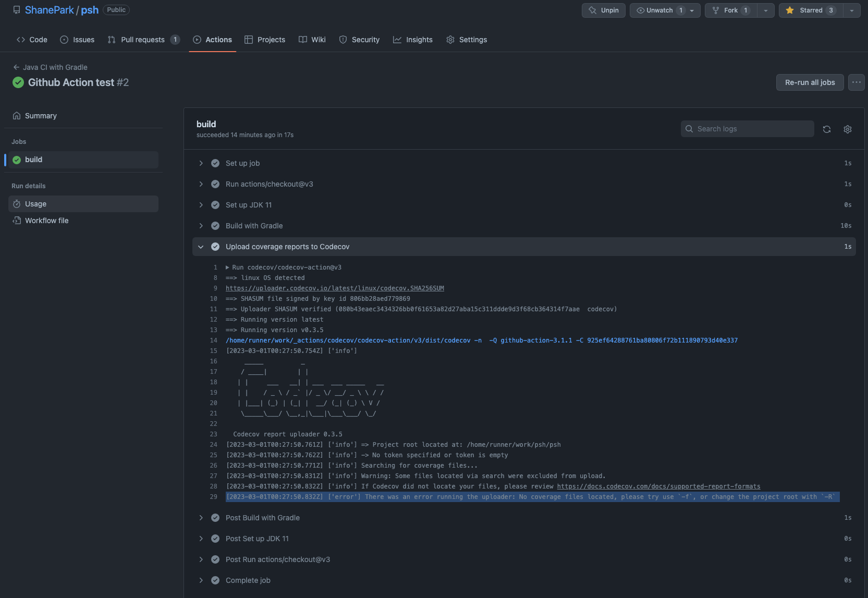The height and width of the screenshot is (598, 868).
Task: Switch to the Projects tab
Action: [265, 40]
